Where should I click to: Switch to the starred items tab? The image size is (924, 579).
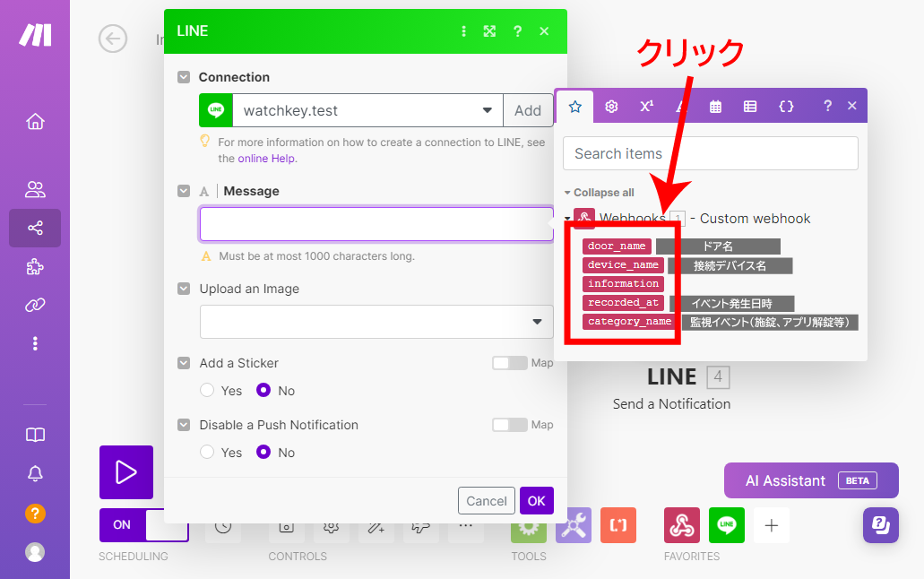575,107
